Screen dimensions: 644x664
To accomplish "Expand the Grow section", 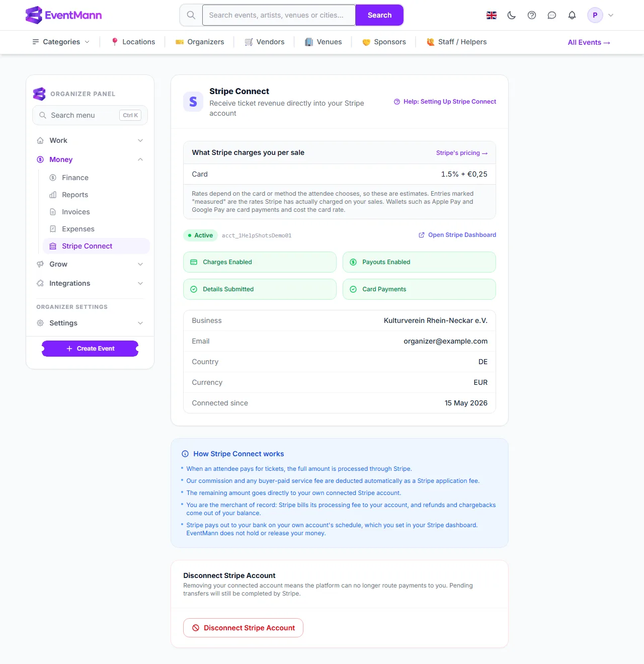I will [90, 264].
